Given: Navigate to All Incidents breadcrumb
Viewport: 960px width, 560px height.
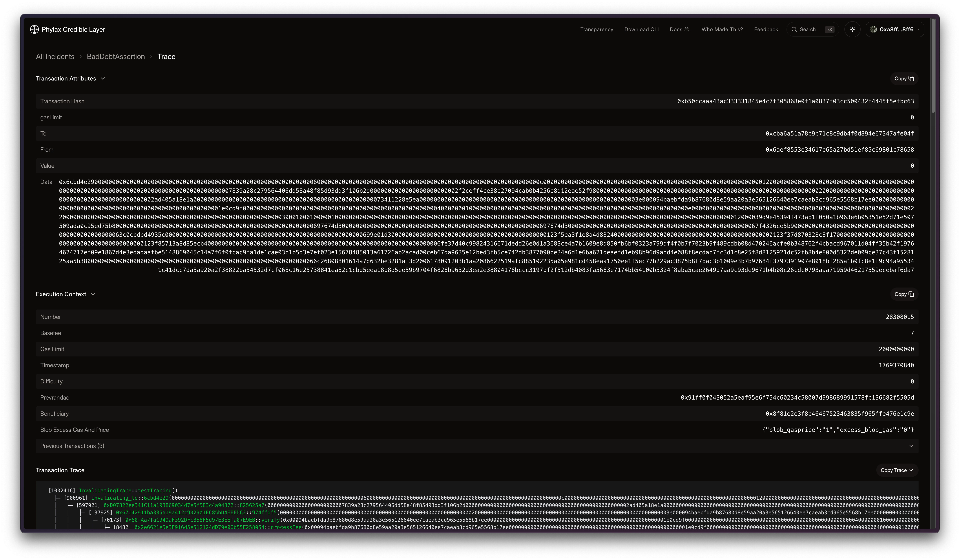Looking at the screenshot, I should [55, 56].
